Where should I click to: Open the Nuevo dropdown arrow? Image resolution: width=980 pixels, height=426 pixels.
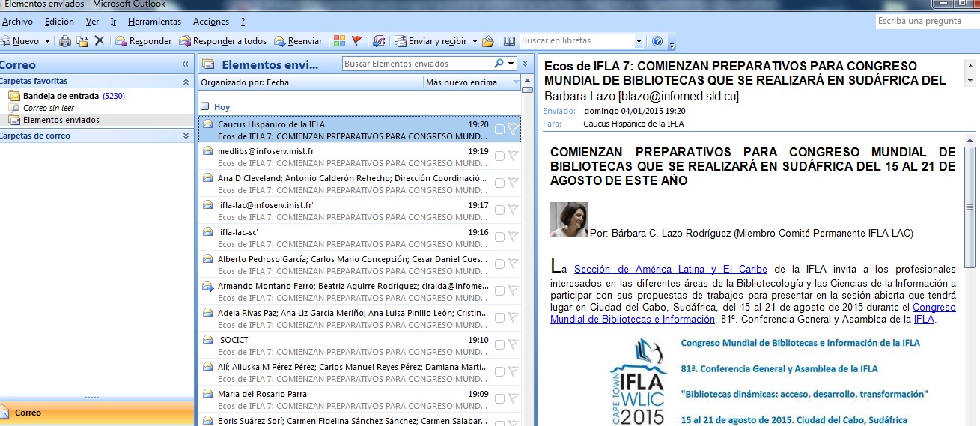[x=47, y=41]
